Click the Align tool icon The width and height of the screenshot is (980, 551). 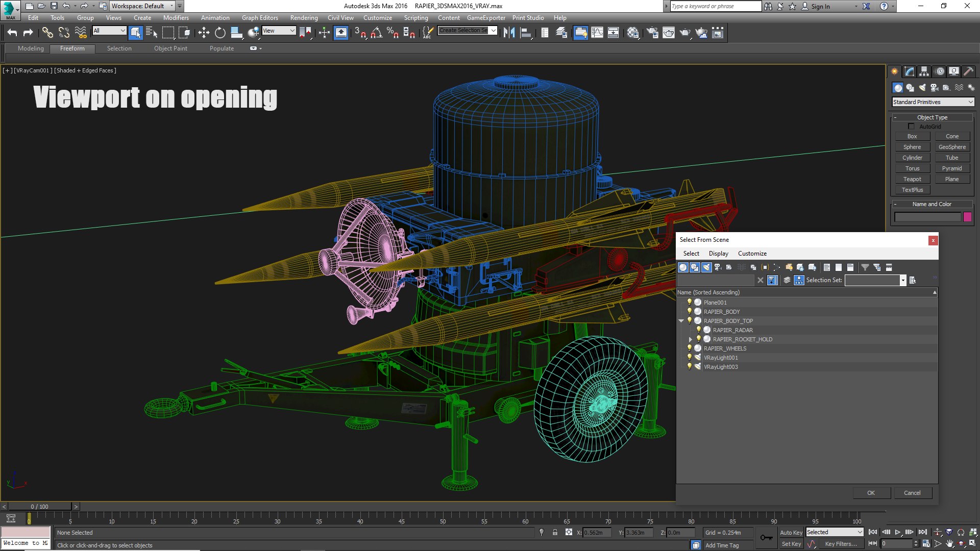point(526,33)
